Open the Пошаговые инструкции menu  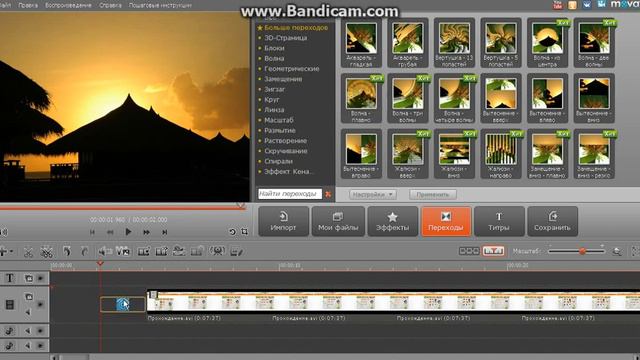click(160, 5)
